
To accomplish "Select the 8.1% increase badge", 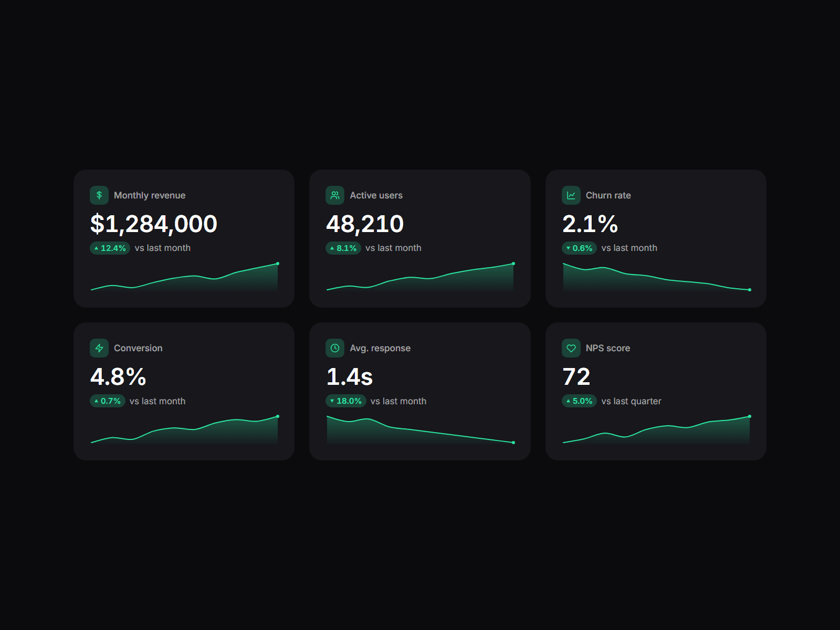I will click(343, 248).
